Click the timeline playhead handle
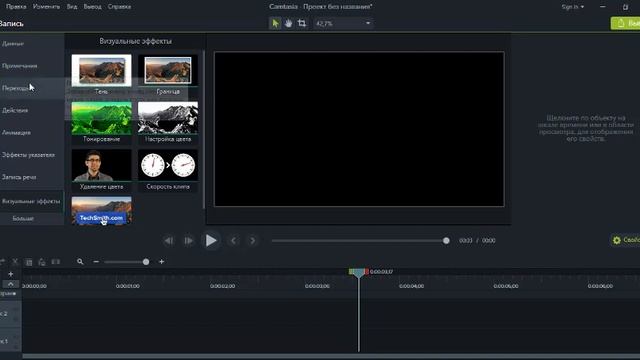This screenshot has height=360, width=640. coord(358,273)
